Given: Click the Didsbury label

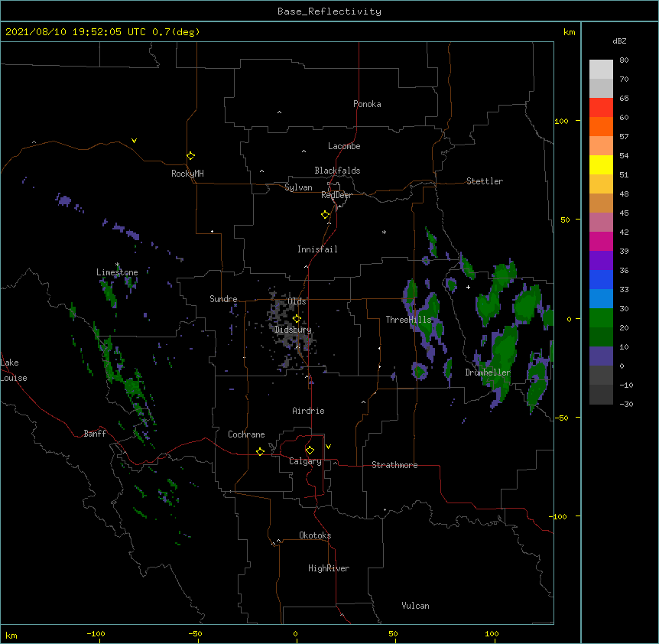Looking at the screenshot, I should pyautogui.click(x=294, y=330).
